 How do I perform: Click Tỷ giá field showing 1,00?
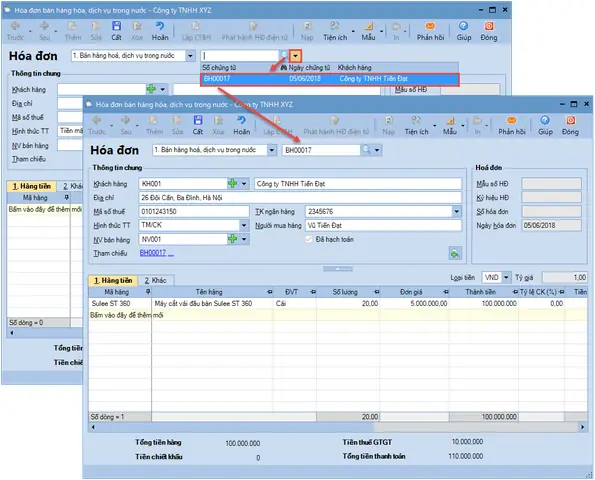click(x=565, y=277)
